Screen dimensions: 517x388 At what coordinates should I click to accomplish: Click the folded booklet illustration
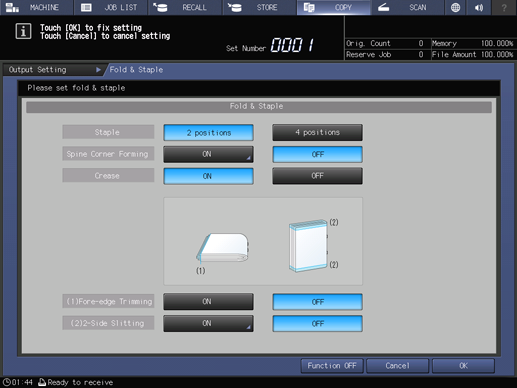click(x=222, y=248)
